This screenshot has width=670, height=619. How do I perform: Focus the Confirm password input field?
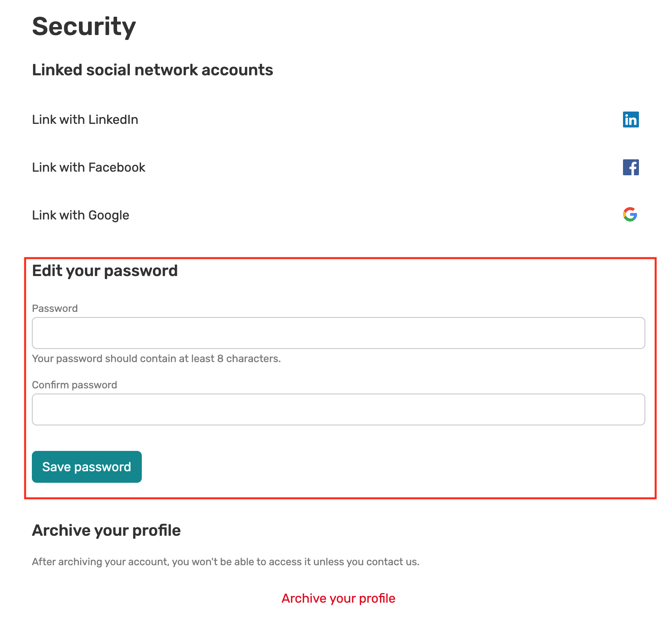click(x=338, y=409)
